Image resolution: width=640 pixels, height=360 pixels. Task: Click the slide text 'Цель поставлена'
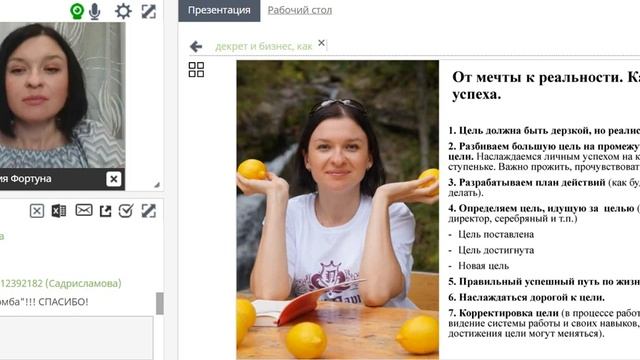point(496,234)
